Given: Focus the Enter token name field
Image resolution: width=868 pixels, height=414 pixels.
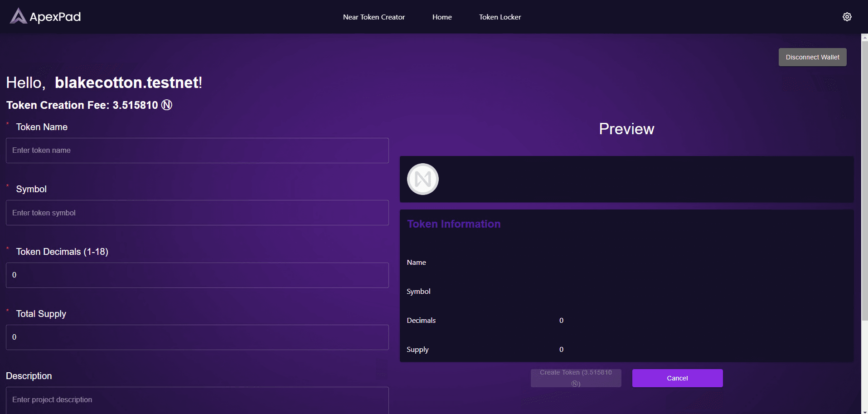Looking at the screenshot, I should [x=197, y=151].
